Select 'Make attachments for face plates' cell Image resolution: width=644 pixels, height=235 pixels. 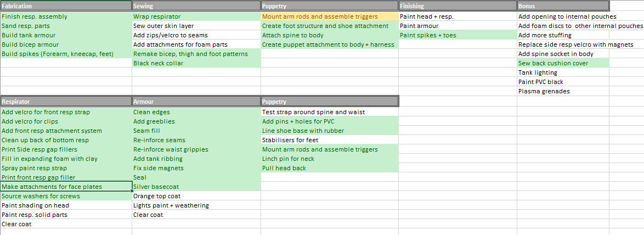tap(66, 187)
